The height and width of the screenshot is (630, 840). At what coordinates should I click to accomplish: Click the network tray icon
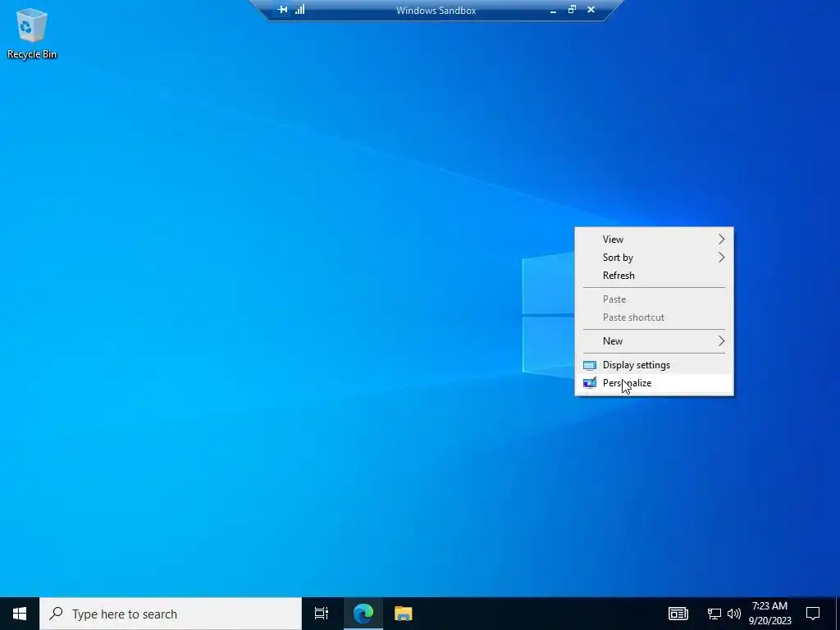tap(714, 614)
